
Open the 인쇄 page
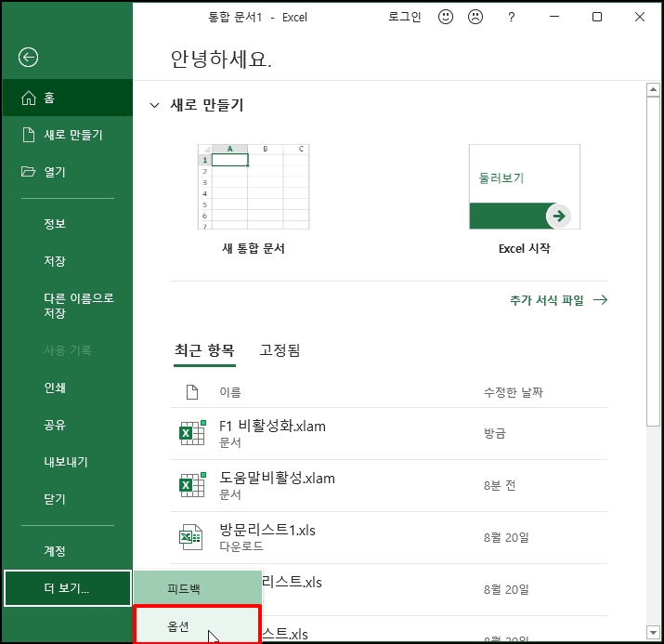55,388
